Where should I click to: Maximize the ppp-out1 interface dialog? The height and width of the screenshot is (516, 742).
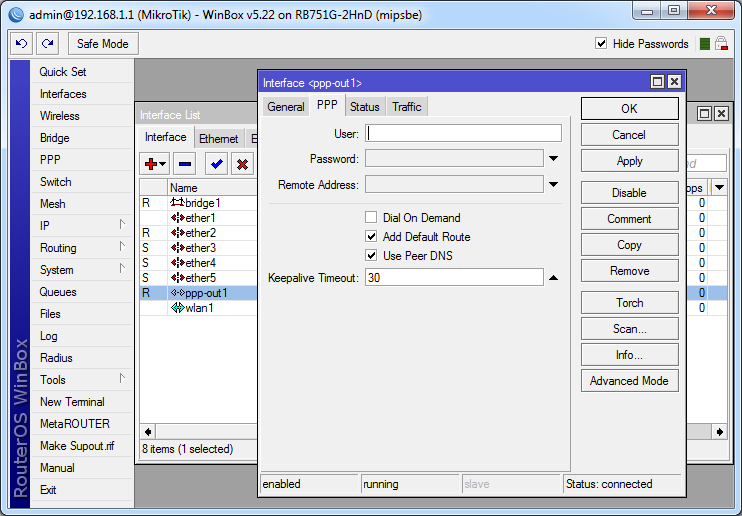point(657,82)
